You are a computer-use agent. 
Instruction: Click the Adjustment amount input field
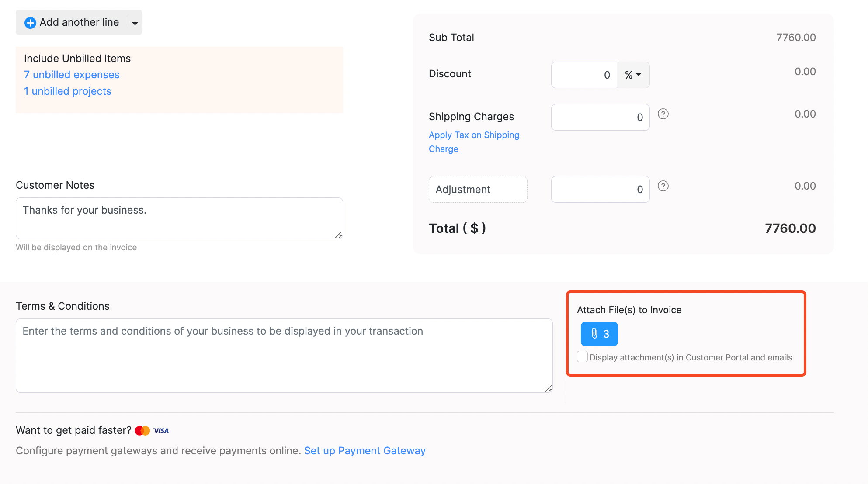tap(600, 190)
